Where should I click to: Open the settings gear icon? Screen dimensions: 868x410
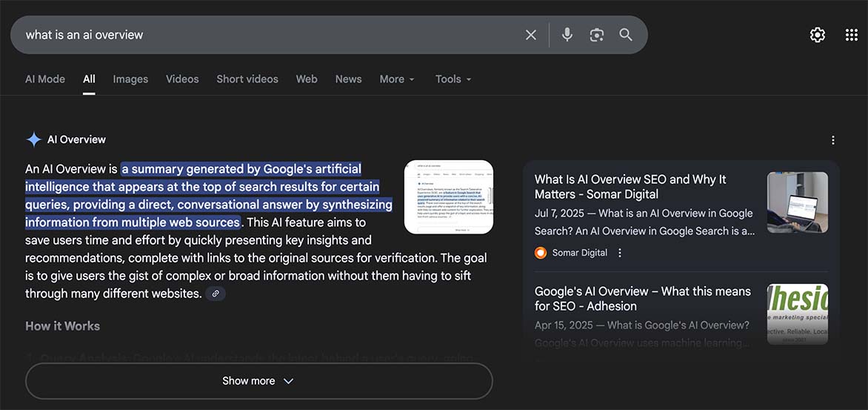(817, 35)
